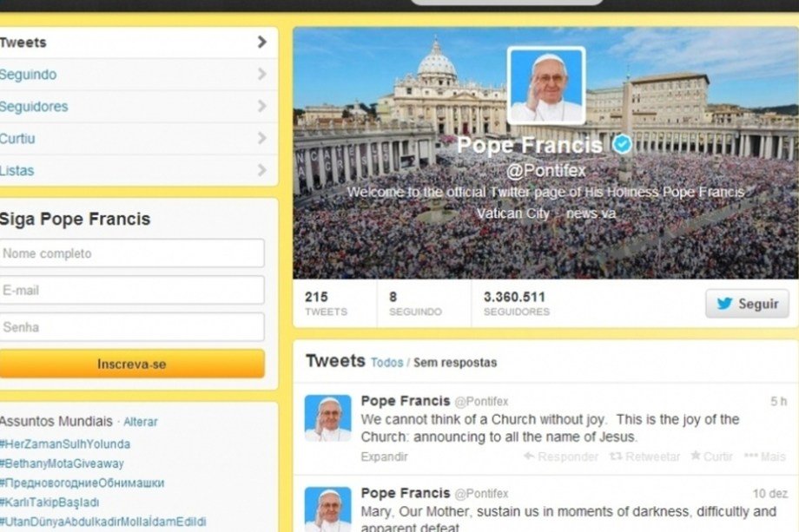The image size is (799, 532).
Task: Open the Seguidores chevron in sidebar
Action: (x=262, y=106)
